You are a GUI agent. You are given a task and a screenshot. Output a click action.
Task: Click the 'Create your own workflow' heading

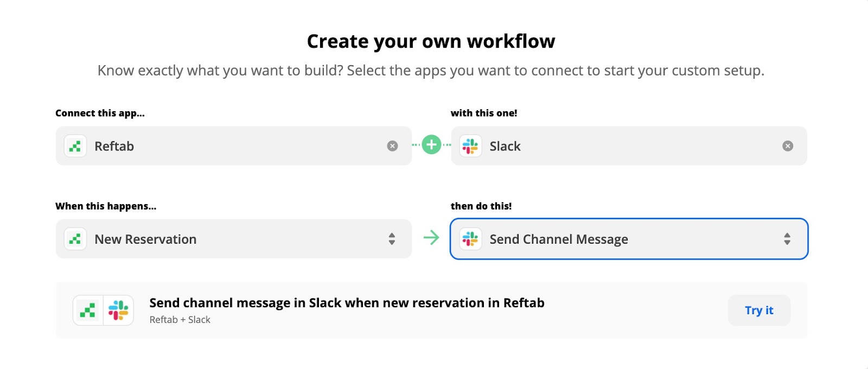coord(431,41)
